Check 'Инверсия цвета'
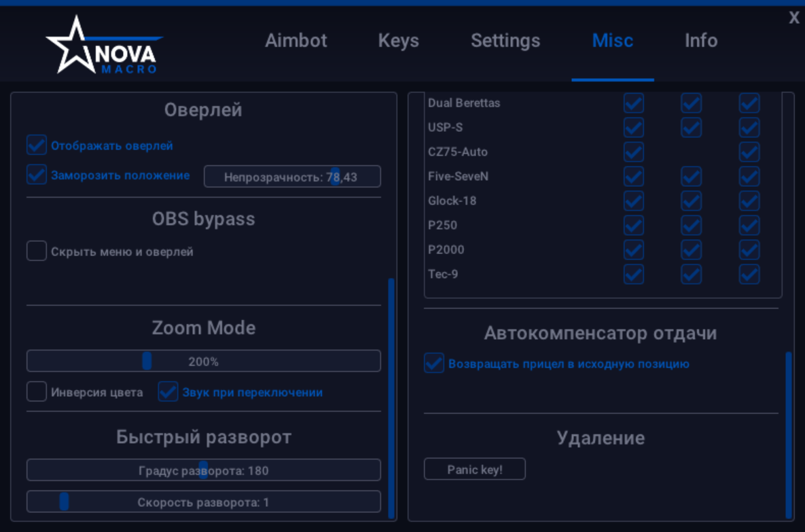805x532 pixels. [36, 391]
